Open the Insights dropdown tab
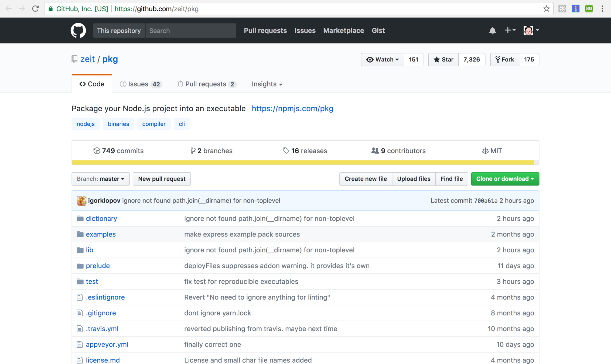 267,84
